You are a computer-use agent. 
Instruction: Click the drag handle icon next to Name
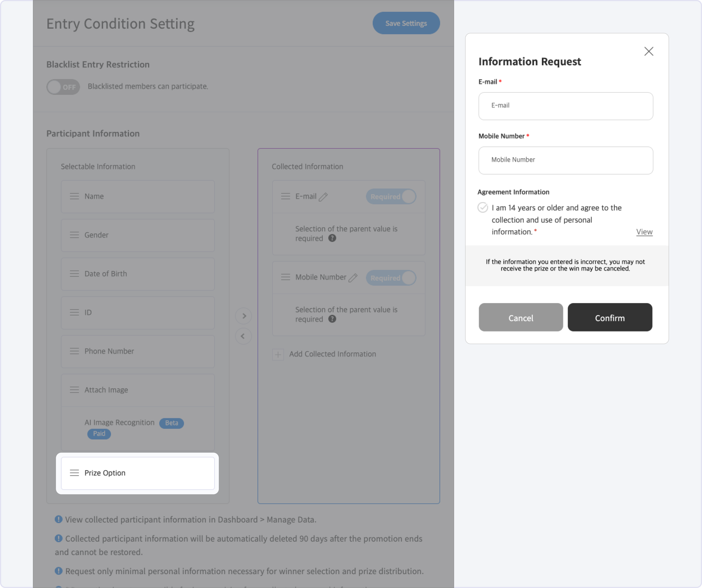[x=74, y=196]
